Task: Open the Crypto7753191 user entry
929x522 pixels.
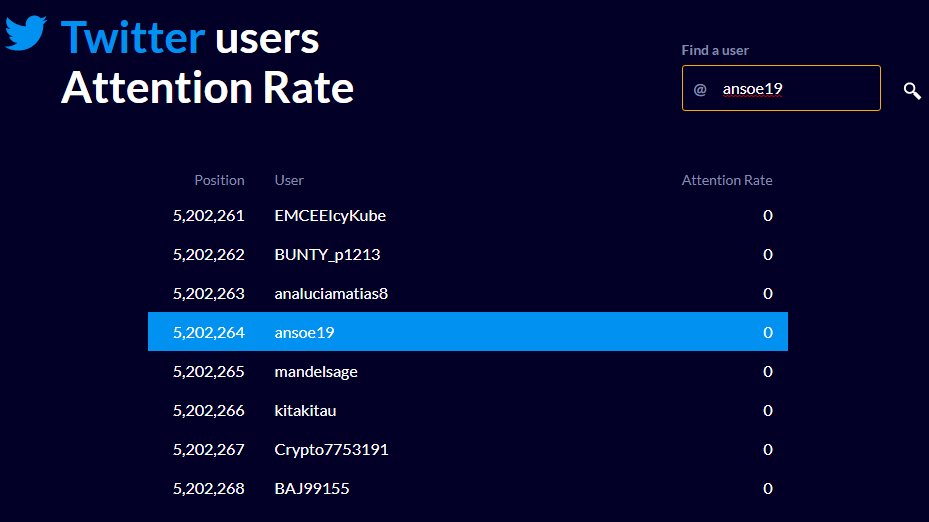Action: coord(331,450)
